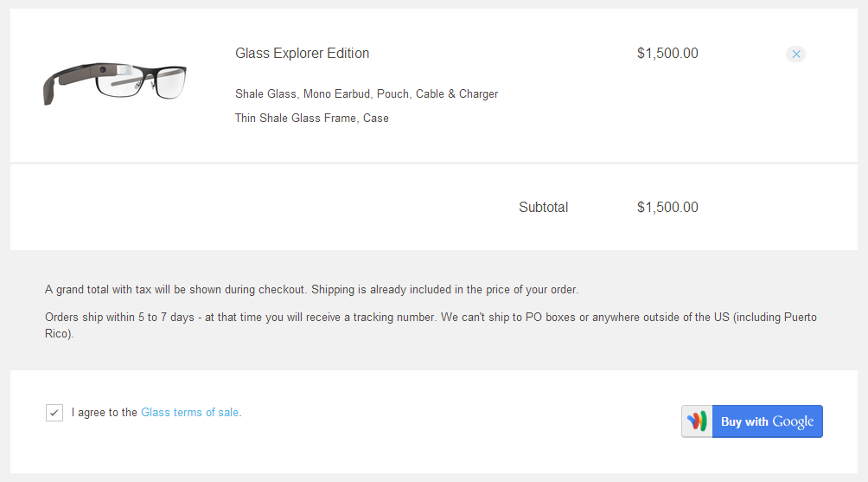Open the Google Glass product image
The width and height of the screenshot is (868, 482).
(x=115, y=83)
